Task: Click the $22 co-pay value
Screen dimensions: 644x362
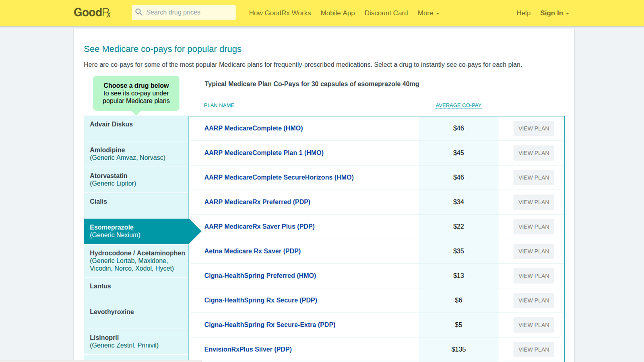Action: click(458, 226)
